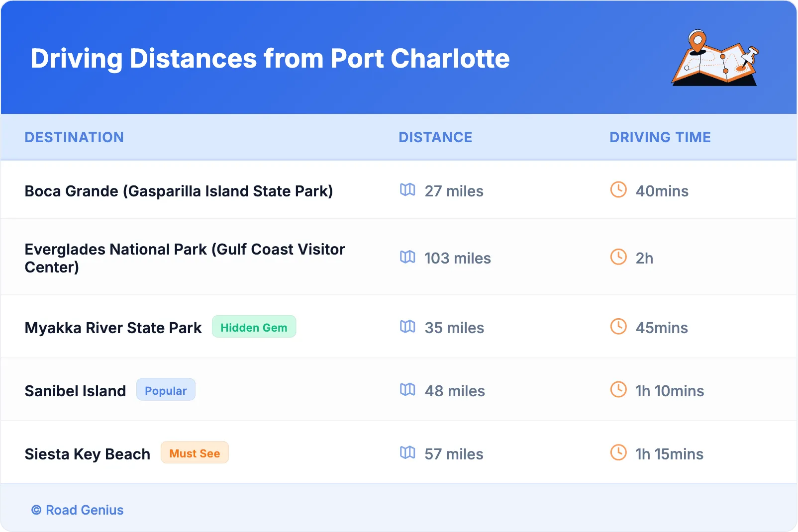Click the 40mins driving time value
Image resolution: width=798 pixels, height=532 pixels.
(662, 191)
